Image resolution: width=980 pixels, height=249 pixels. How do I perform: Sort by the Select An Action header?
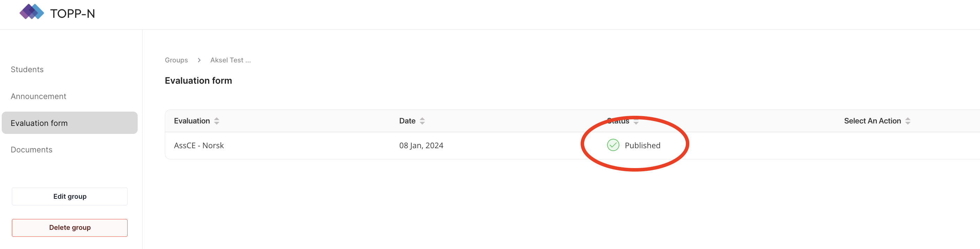[x=872, y=121]
